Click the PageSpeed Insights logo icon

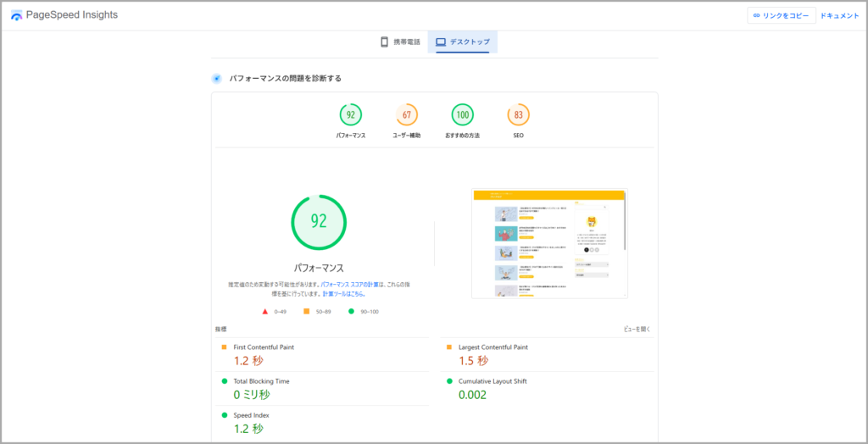point(17,16)
